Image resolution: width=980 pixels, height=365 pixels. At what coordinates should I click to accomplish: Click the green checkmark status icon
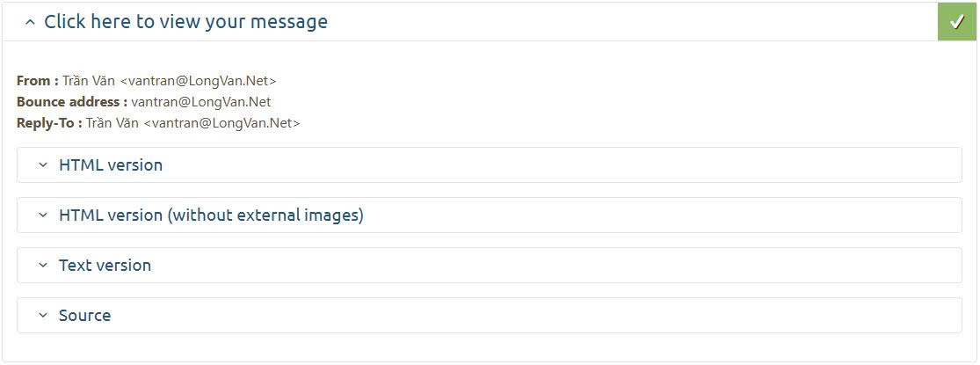[x=957, y=22]
